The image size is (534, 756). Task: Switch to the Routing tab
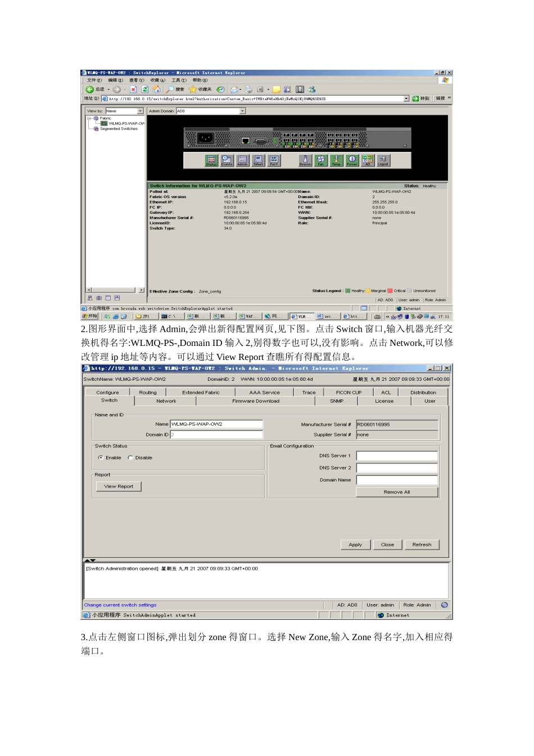click(x=148, y=393)
